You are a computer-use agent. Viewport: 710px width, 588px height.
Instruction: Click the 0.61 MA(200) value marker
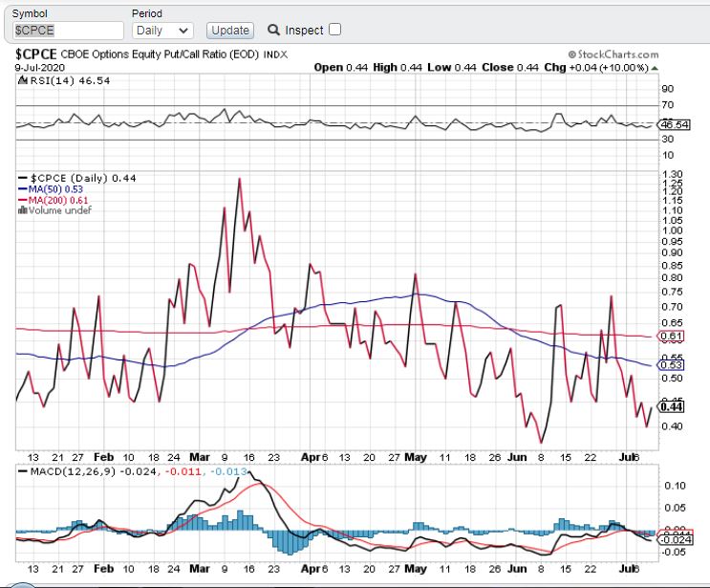[671, 337]
